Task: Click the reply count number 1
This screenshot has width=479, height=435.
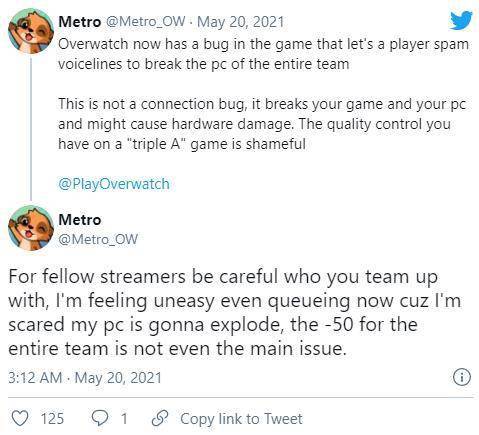Action: (124, 418)
